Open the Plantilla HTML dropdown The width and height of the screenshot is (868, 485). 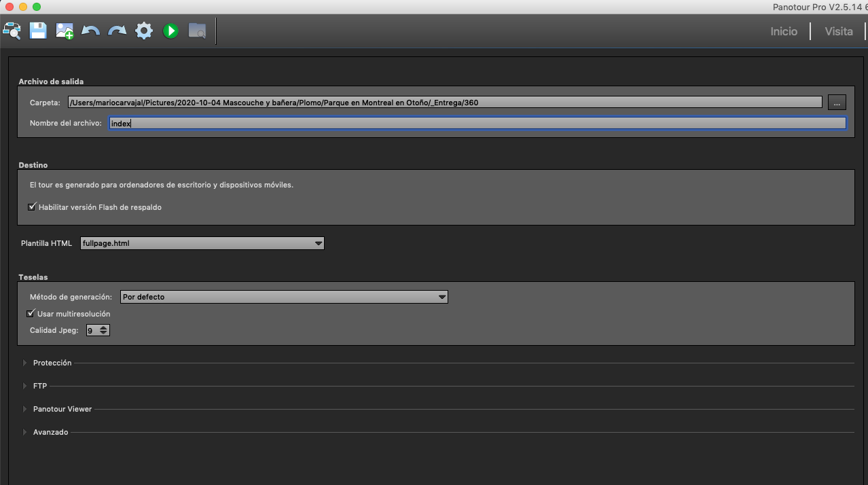[202, 243]
